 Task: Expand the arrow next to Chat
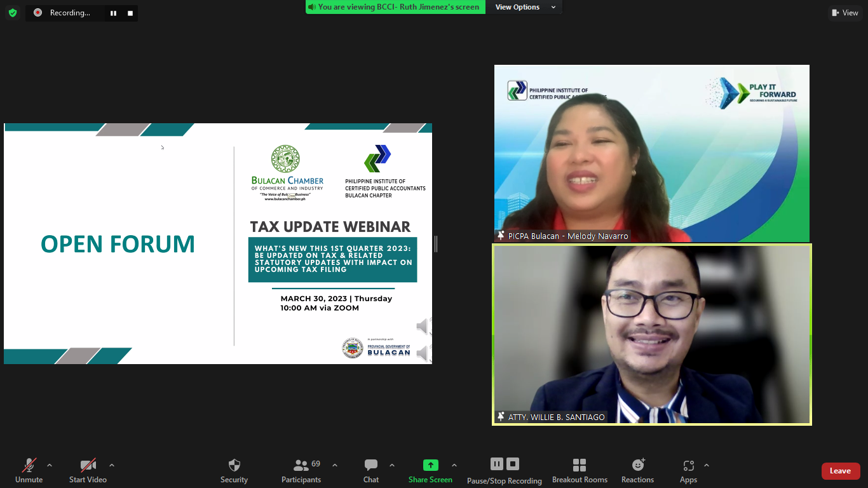[392, 465]
